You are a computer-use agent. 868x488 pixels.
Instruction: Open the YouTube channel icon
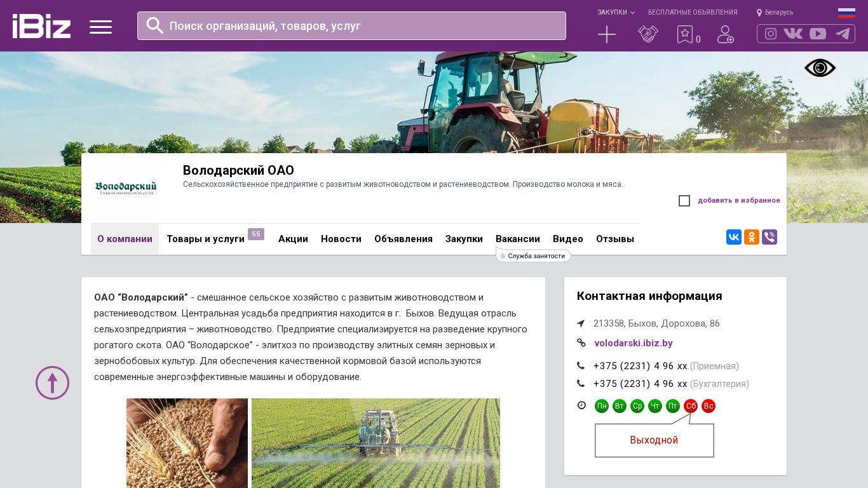tap(818, 34)
